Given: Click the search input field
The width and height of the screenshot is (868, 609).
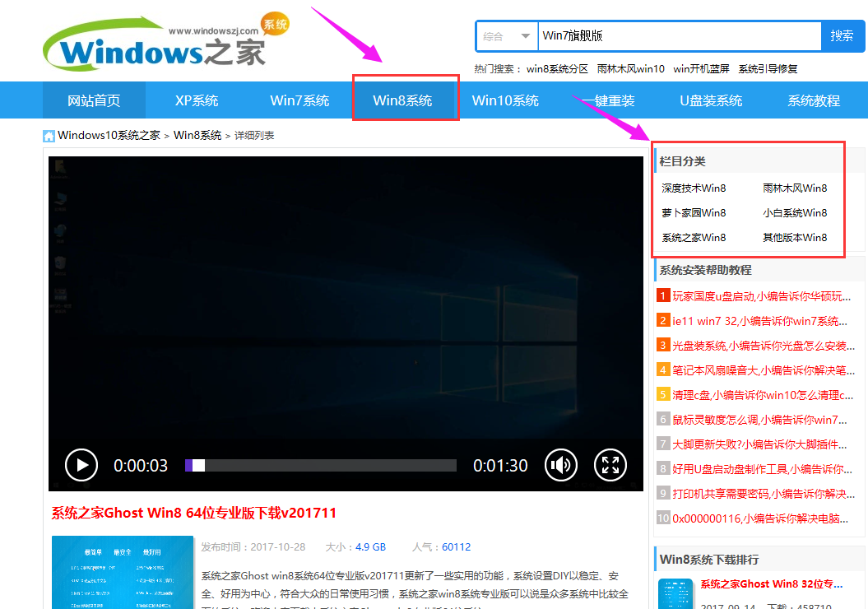Looking at the screenshot, I should click(679, 36).
